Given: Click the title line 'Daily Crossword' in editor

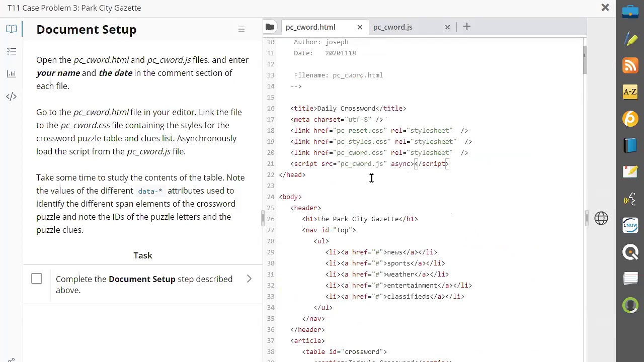Looking at the screenshot, I should pos(348,109).
